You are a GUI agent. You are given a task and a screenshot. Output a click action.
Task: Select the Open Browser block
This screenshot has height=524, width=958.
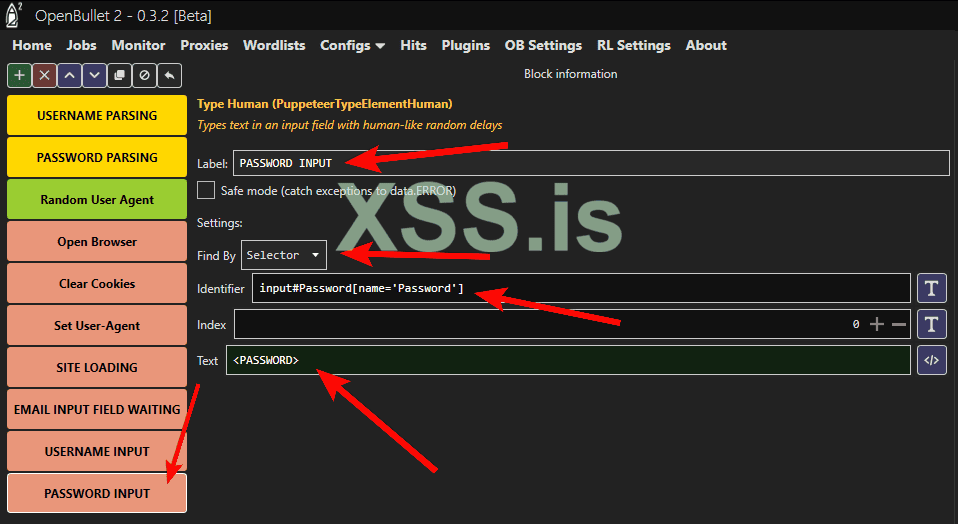tap(97, 242)
